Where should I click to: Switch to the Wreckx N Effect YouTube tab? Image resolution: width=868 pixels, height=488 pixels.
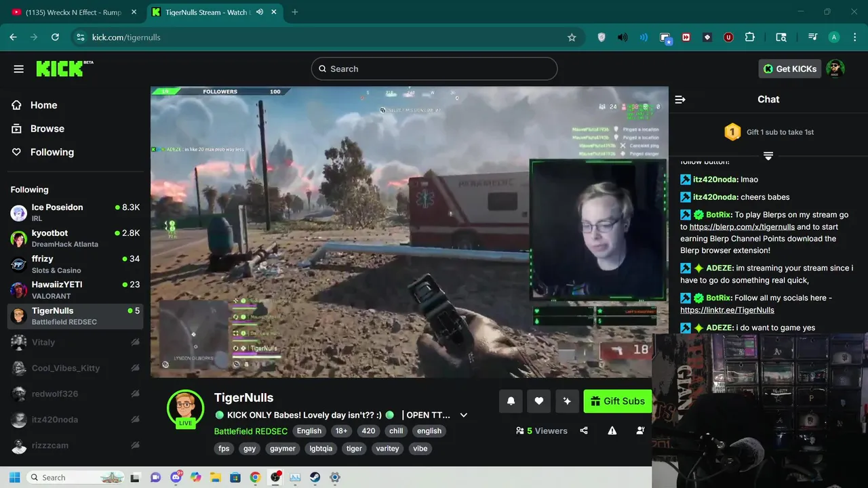click(73, 12)
